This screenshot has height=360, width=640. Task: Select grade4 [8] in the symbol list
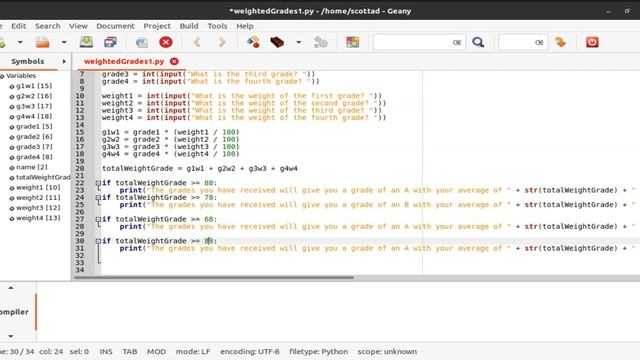pos(34,157)
